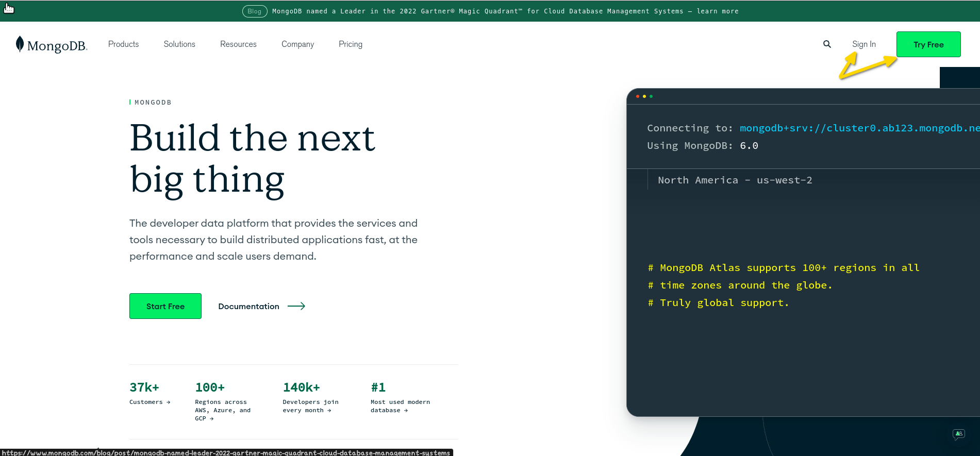The image size is (980, 456).
Task: Click the Using MongoDB 6.0 line
Action: 703,146
